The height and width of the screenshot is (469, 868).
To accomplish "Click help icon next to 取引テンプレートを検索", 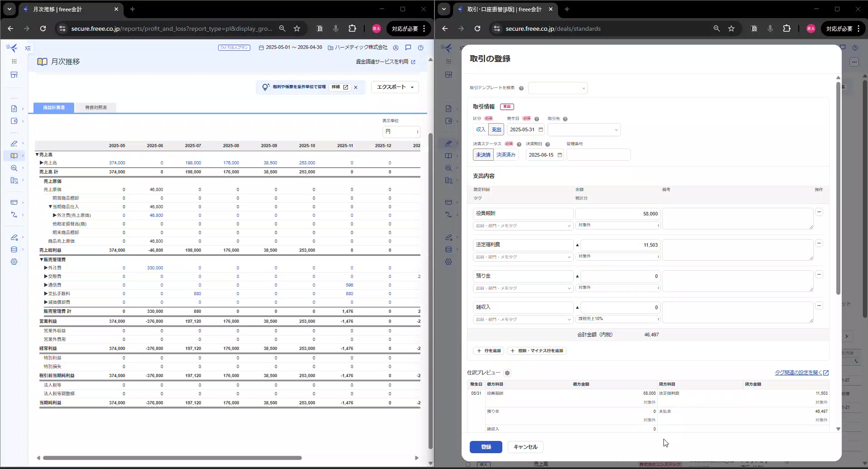I will coord(521,88).
